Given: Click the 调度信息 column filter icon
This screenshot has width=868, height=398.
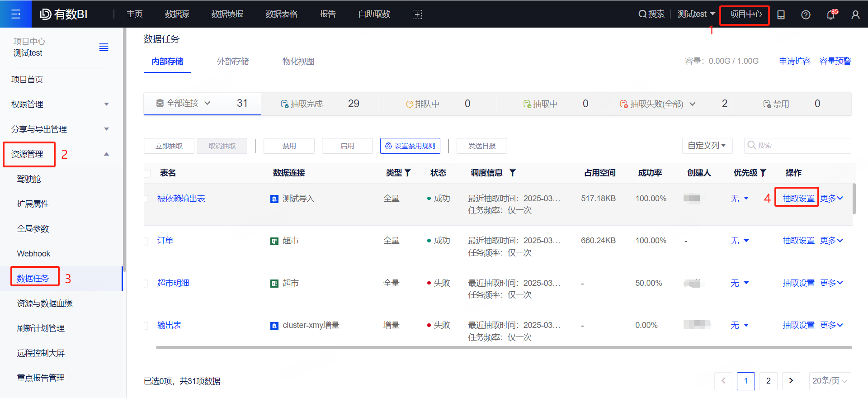Looking at the screenshot, I should click(513, 173).
